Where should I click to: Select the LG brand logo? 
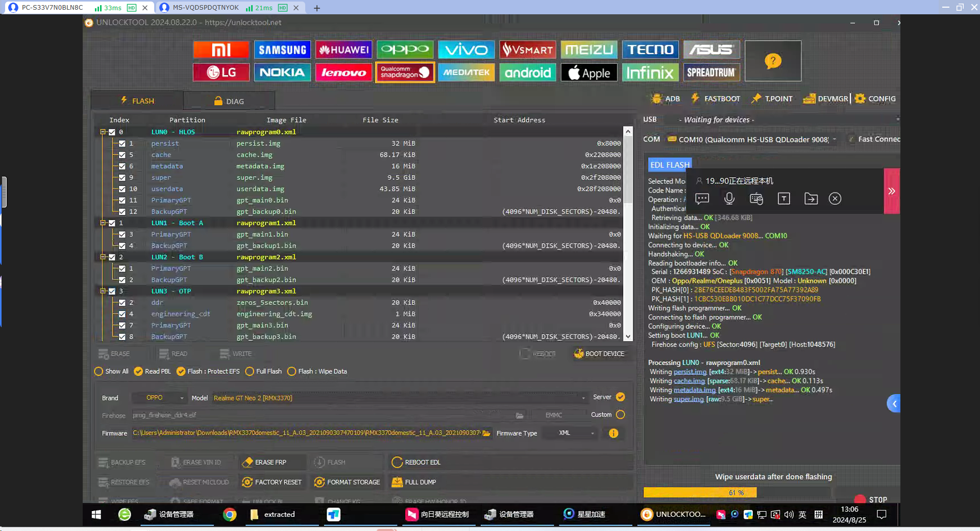pos(221,73)
